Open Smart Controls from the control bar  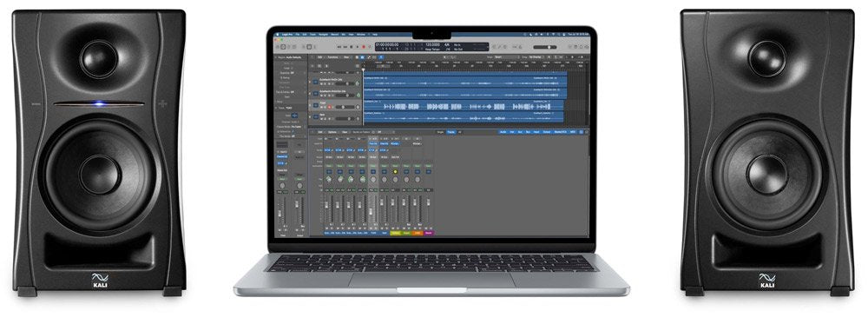304,47
